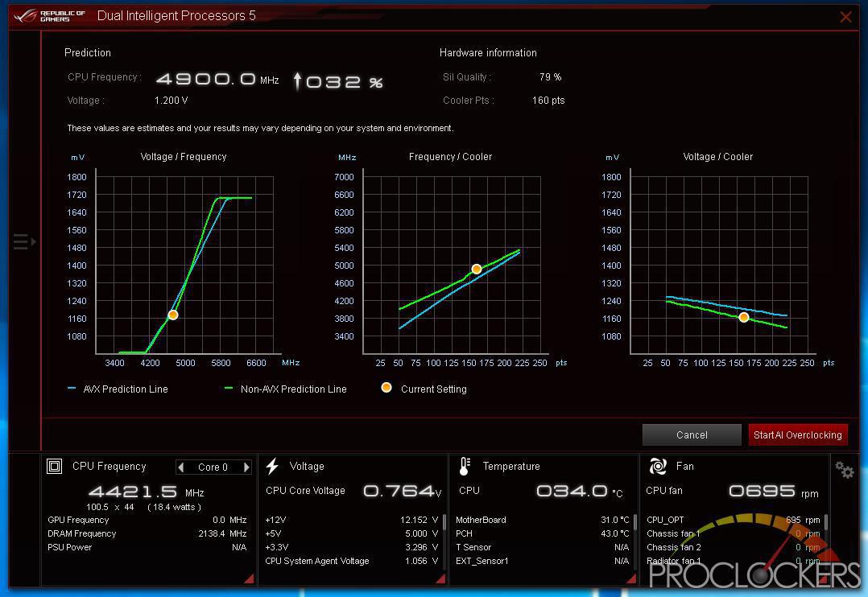Click the '160 pts' Cooler Pts value
The width and height of the screenshot is (868, 597).
[548, 100]
